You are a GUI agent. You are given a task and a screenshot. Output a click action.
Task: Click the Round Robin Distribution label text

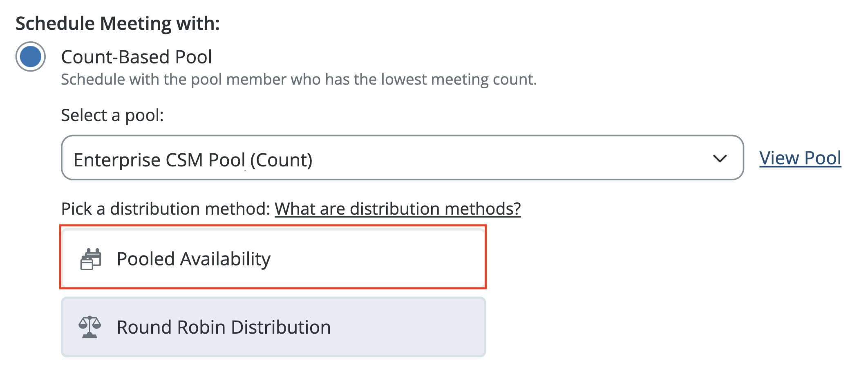[224, 328]
